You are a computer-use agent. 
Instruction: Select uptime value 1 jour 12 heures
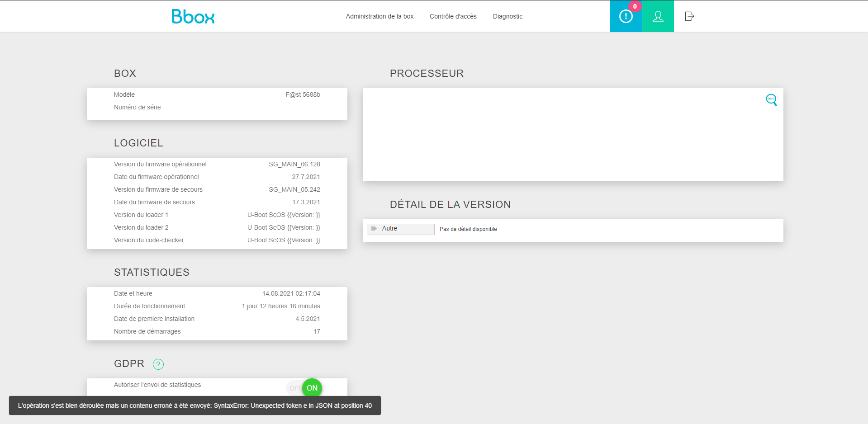281,306
